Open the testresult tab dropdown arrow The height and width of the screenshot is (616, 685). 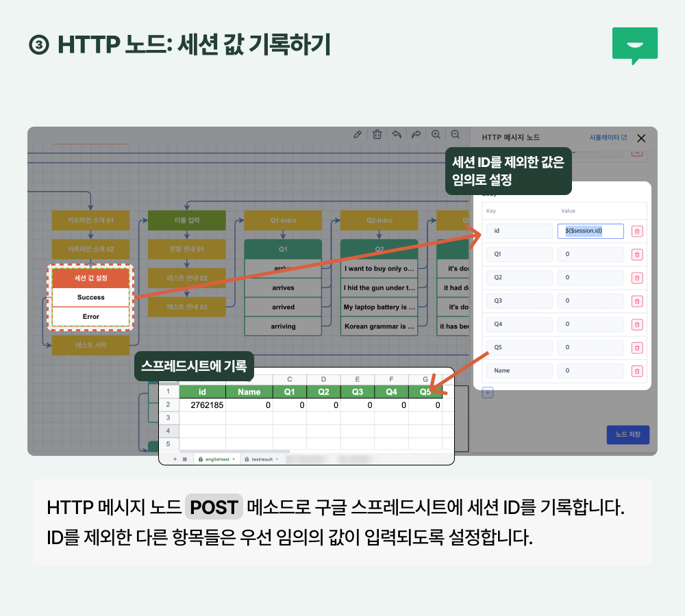277,459
